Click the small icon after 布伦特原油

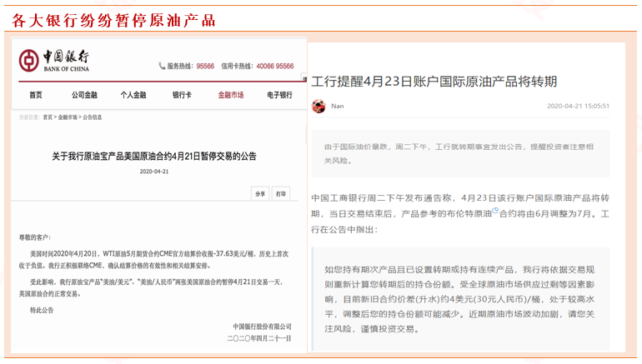click(495, 211)
